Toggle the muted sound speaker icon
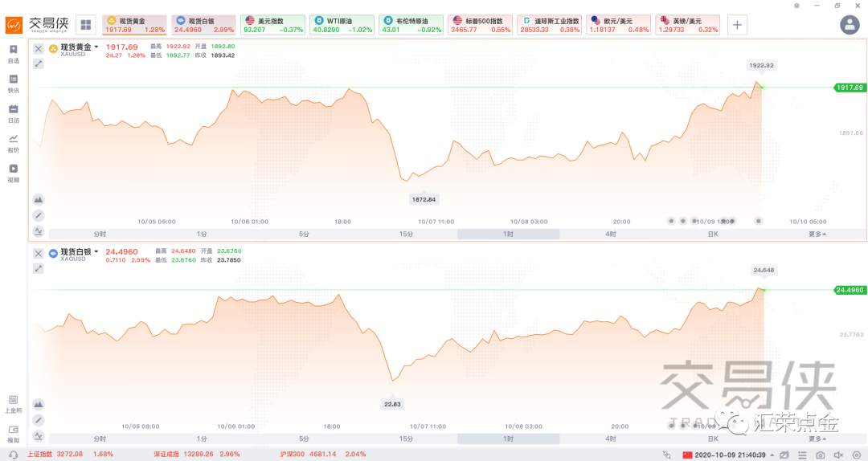The image size is (868, 461). (x=838, y=455)
